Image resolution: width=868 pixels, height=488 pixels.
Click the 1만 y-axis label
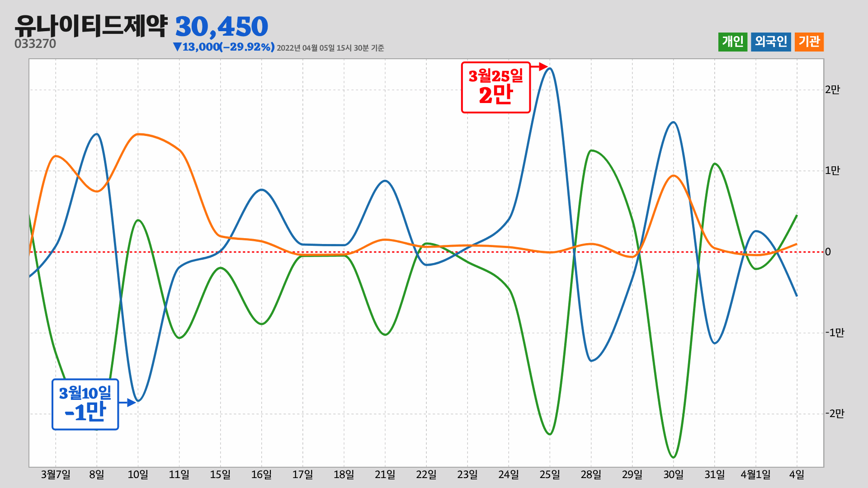pyautogui.click(x=832, y=170)
